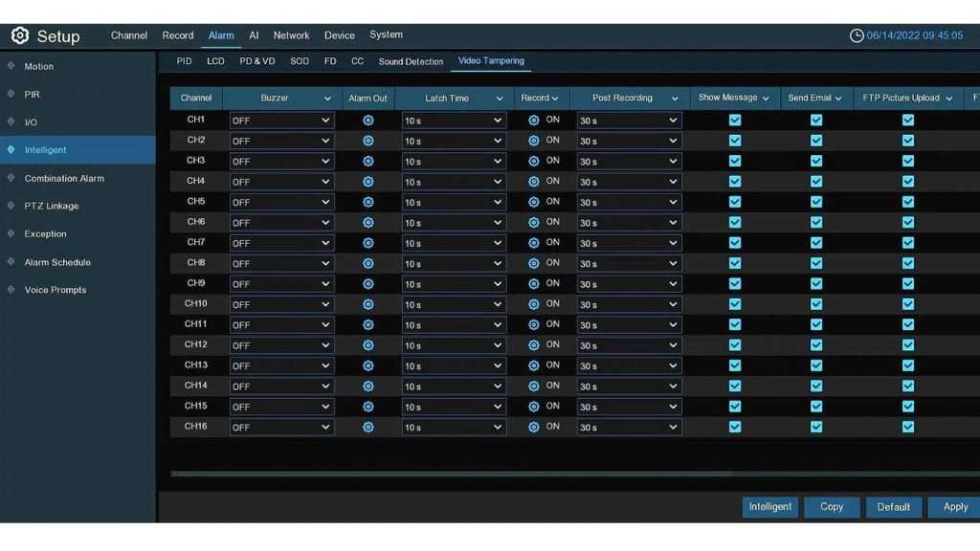Open Alarm Out settings gear for CH1
The image size is (980, 551).
click(367, 121)
